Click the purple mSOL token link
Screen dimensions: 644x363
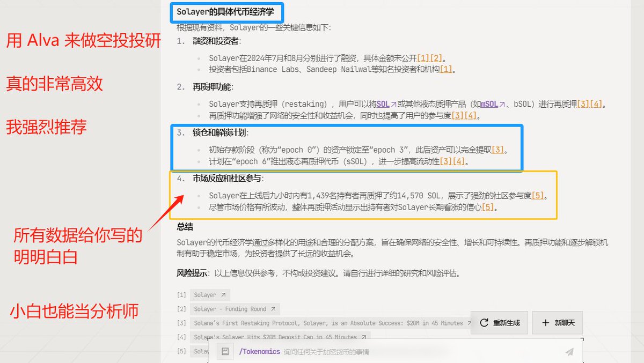coord(492,104)
